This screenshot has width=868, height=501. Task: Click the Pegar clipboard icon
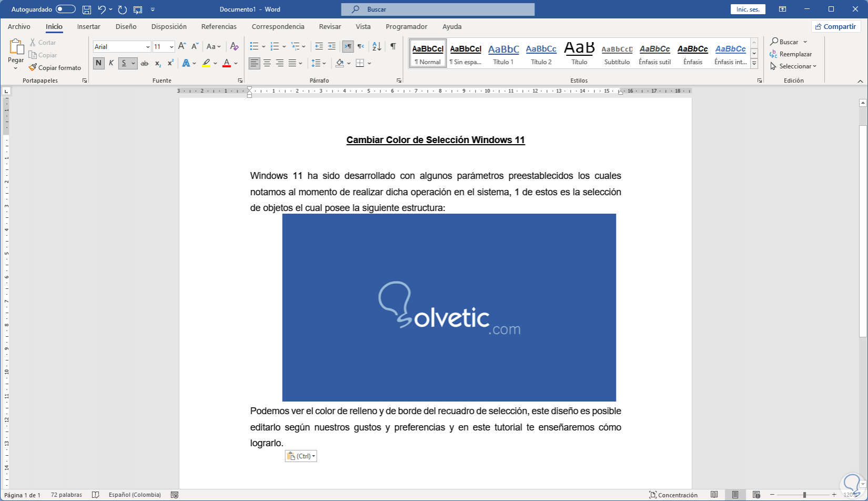point(16,47)
